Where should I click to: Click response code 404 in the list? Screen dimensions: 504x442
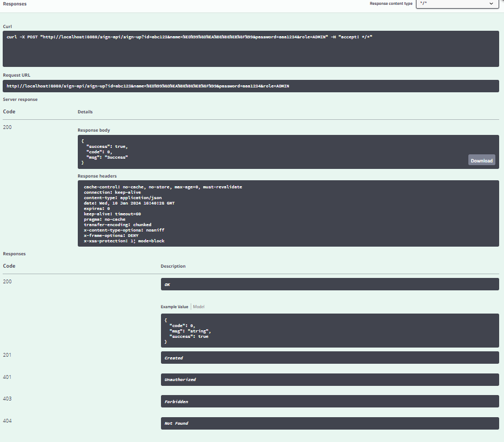point(7,421)
